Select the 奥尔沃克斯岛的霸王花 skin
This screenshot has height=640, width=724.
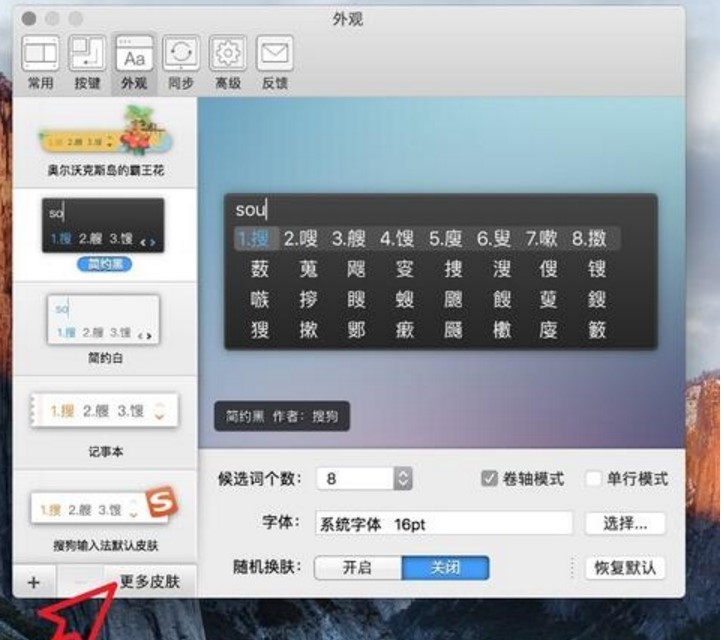[x=106, y=142]
